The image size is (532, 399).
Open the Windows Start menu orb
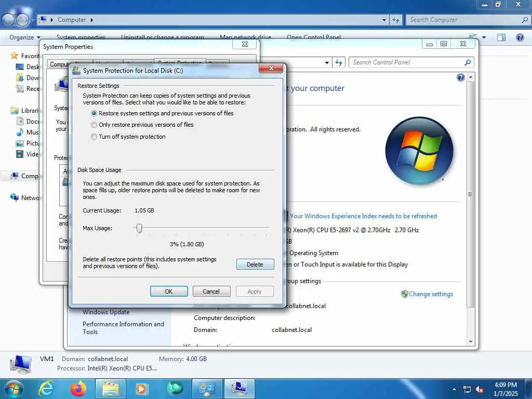[14, 389]
